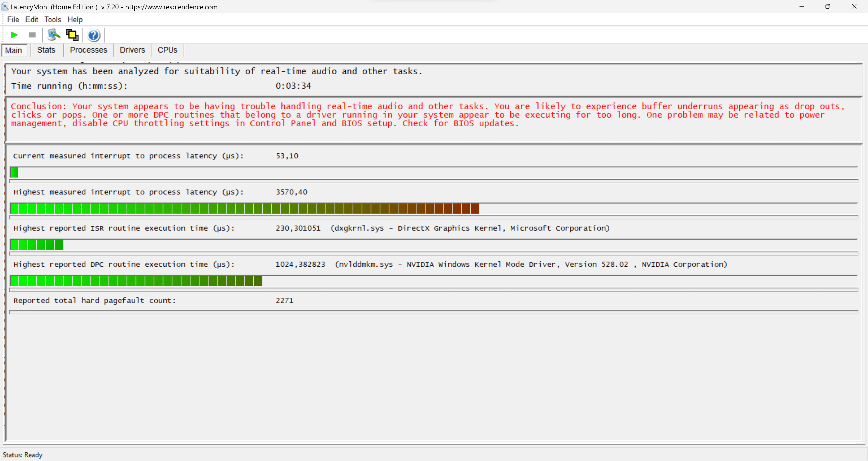868x461 pixels.
Task: Click the stacked yellow squares toolbar icon
Action: [72, 35]
